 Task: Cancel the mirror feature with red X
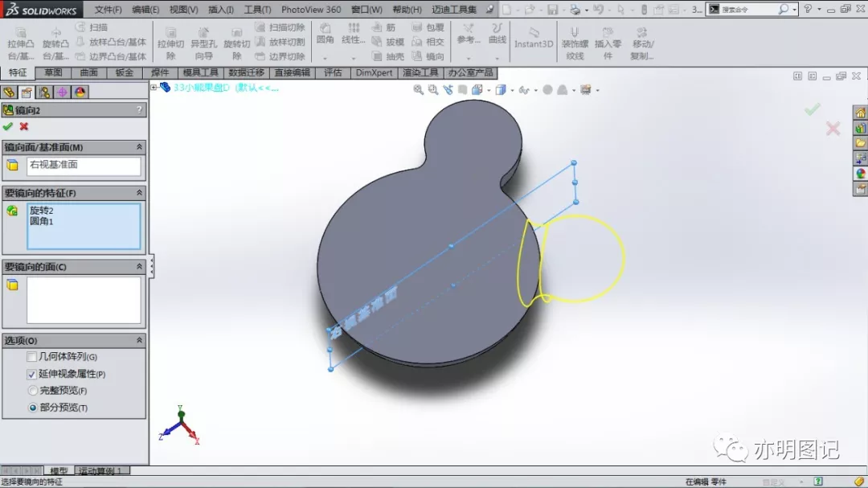pos(24,127)
